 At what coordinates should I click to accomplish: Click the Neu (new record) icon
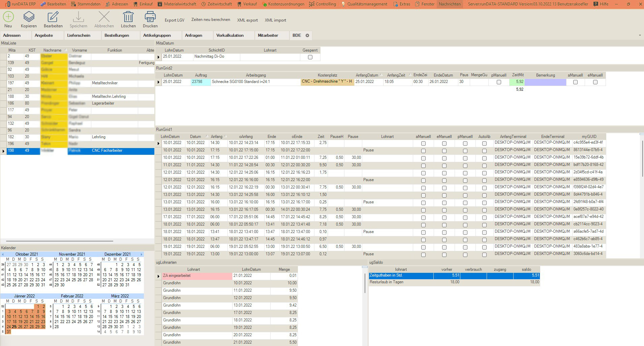[8, 17]
